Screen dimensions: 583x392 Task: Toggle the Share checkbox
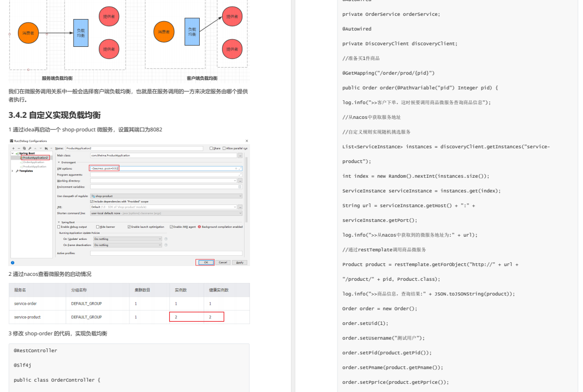pos(211,148)
